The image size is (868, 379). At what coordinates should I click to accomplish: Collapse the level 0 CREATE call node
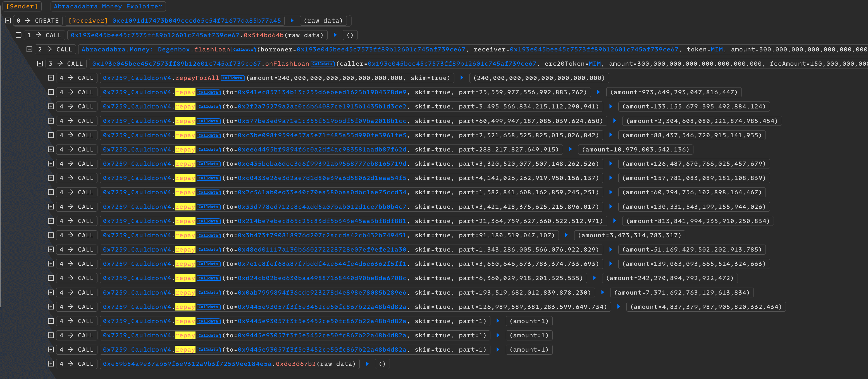click(x=8, y=21)
